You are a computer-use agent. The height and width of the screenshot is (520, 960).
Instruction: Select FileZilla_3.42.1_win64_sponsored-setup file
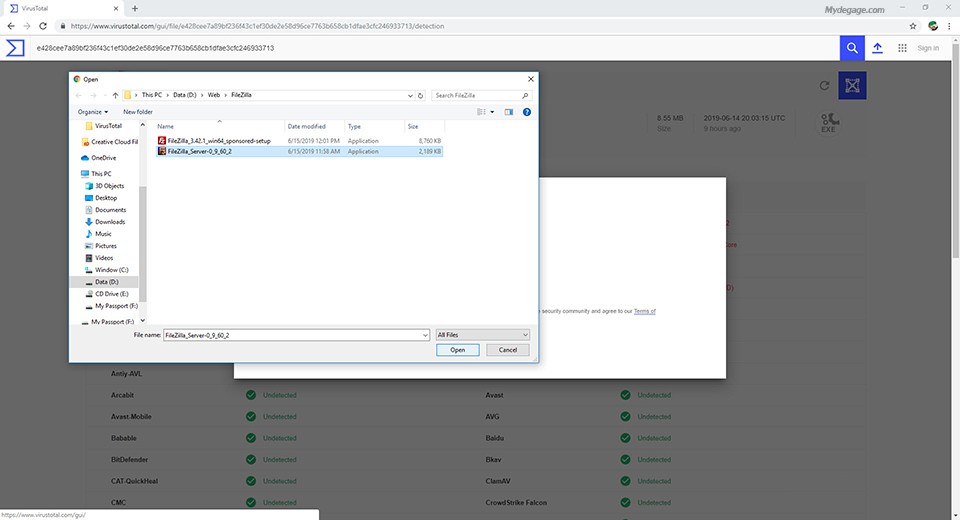tap(299, 141)
